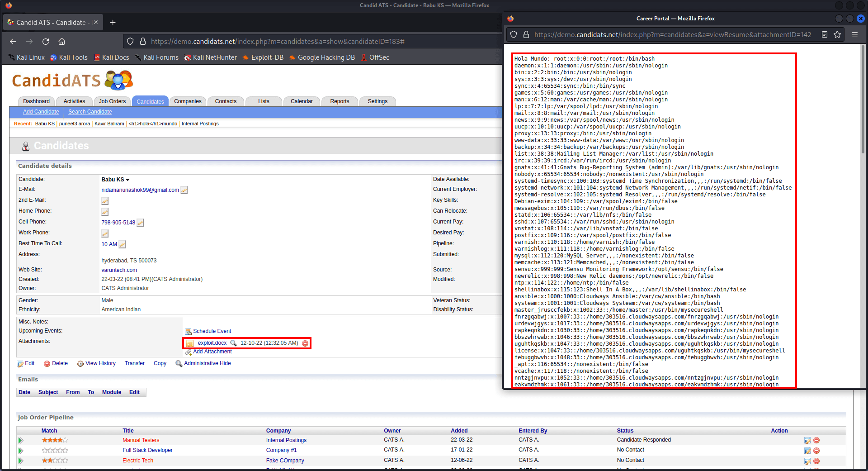Set Electric Tech match star rating
The width and height of the screenshot is (868, 471).
point(55,461)
